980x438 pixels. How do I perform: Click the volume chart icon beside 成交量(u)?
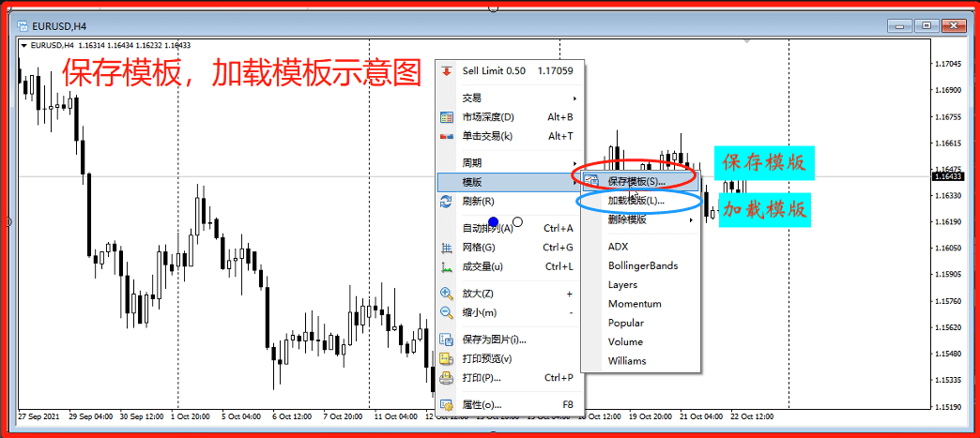point(446,266)
